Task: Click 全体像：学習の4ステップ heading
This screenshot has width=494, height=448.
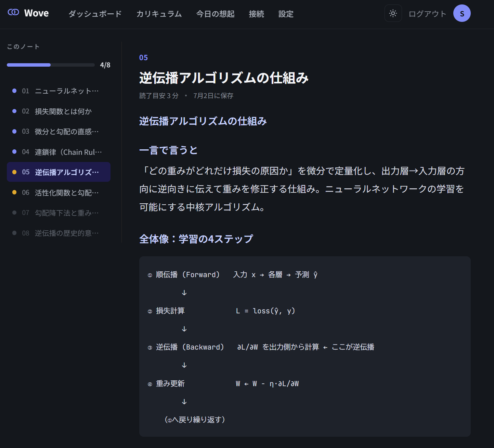Action: (196, 239)
